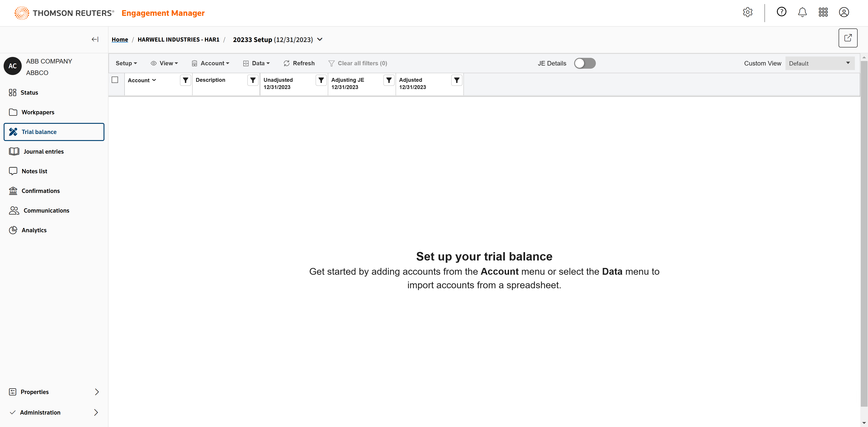
Task: Open the apps grid launcher
Action: (823, 12)
